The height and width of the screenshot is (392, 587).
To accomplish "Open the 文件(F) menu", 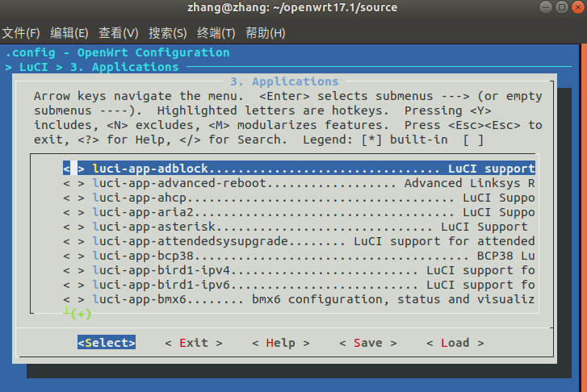I will pyautogui.click(x=21, y=33).
